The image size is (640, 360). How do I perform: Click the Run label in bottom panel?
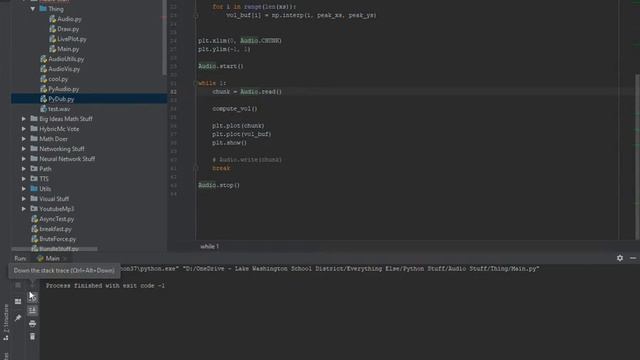pyautogui.click(x=20, y=258)
